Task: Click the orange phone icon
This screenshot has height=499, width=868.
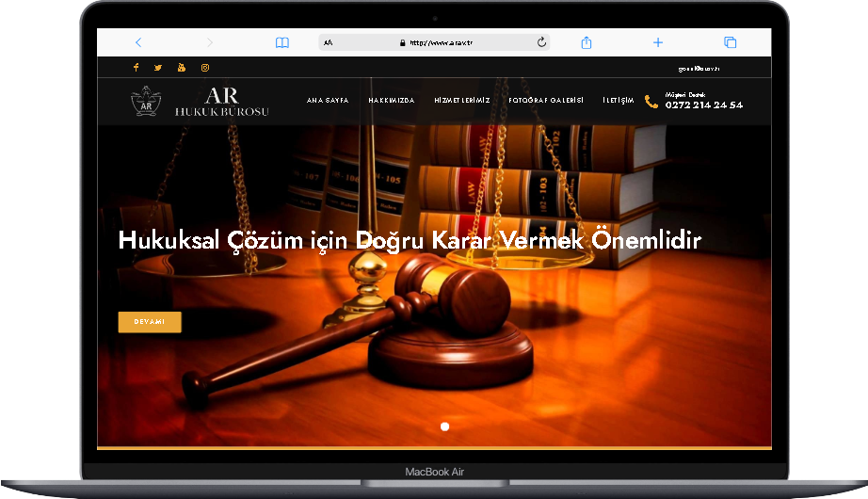Action: [651, 102]
